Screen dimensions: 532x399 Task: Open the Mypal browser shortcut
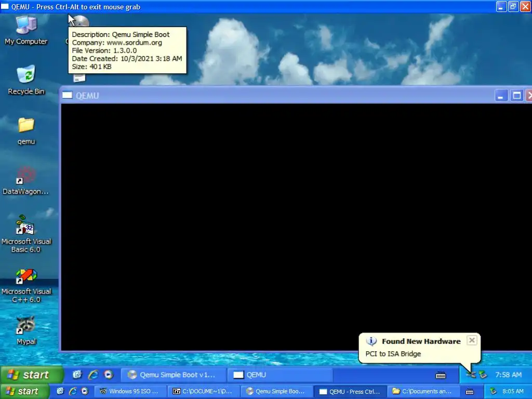26,330
